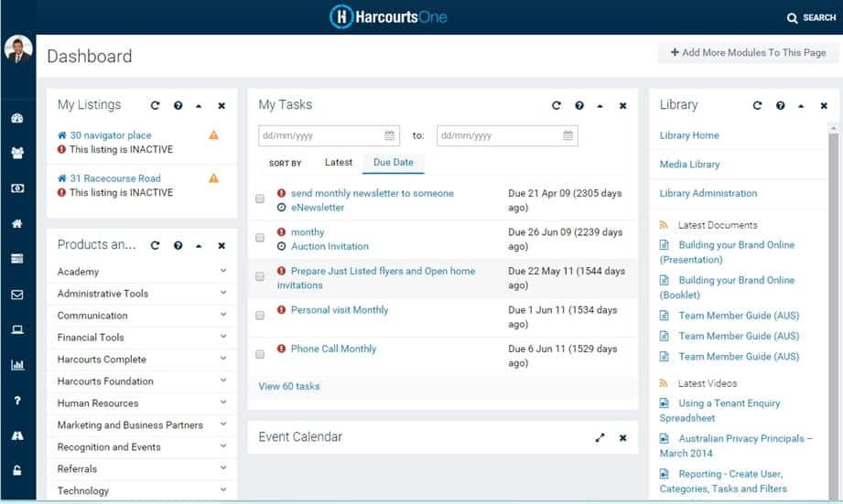
Task: Tick checkbox for Phone Call Monthly task
Action: (x=260, y=354)
